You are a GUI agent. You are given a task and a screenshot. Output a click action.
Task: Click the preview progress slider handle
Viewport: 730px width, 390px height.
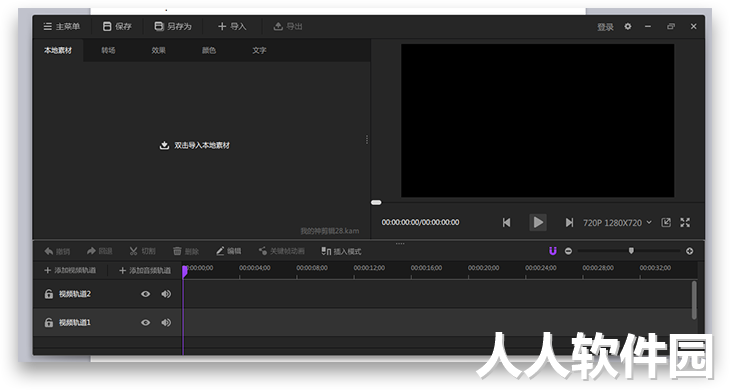376,202
